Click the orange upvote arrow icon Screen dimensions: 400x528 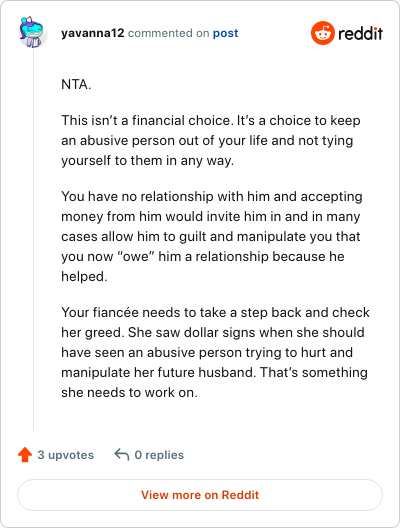(25, 455)
